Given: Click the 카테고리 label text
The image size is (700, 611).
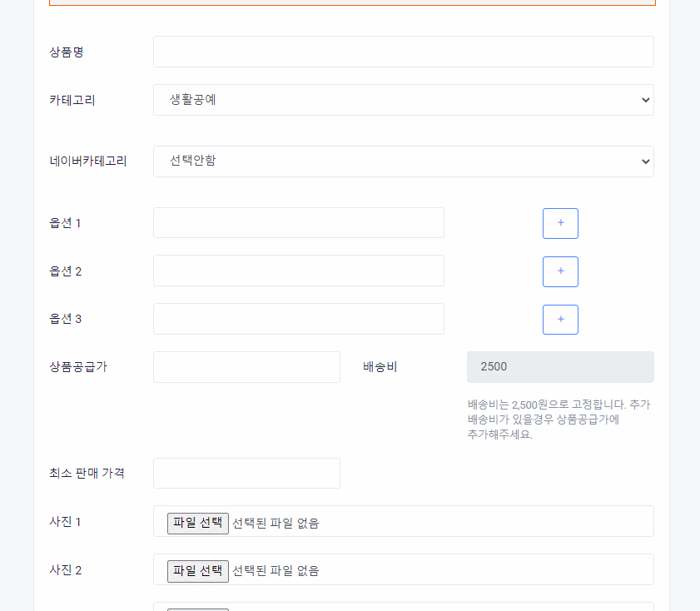Looking at the screenshot, I should click(72, 100).
